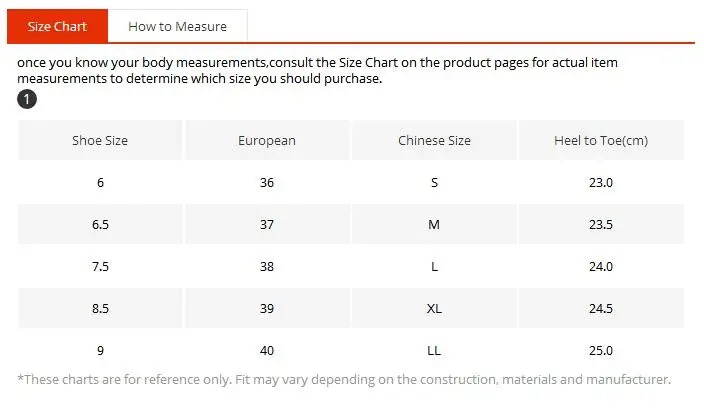This screenshot has height=415, width=704.
Task: Select shoe size 6 cell
Action: click(100, 182)
